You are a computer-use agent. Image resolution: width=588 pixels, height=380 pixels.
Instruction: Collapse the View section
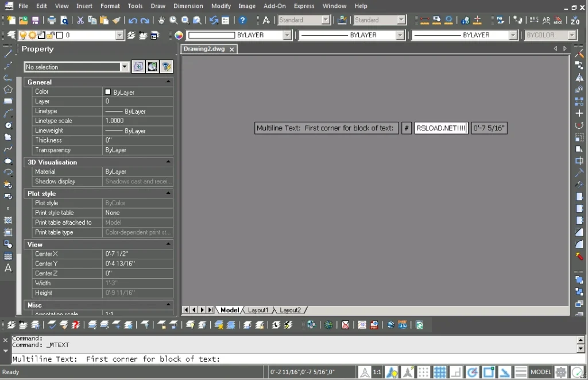point(168,244)
